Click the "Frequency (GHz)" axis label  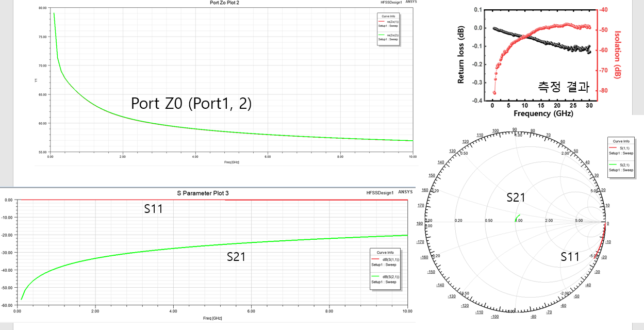(x=539, y=114)
